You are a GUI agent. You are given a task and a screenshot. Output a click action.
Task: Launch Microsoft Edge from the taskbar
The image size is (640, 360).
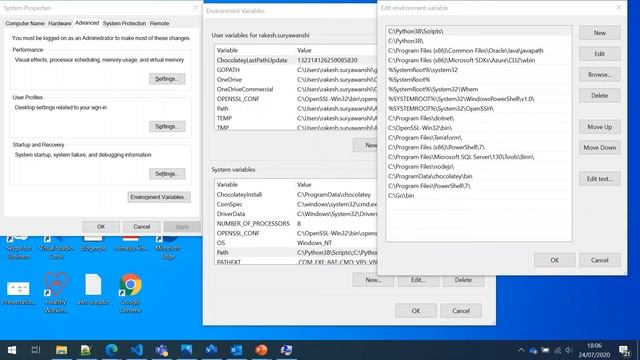click(111, 350)
